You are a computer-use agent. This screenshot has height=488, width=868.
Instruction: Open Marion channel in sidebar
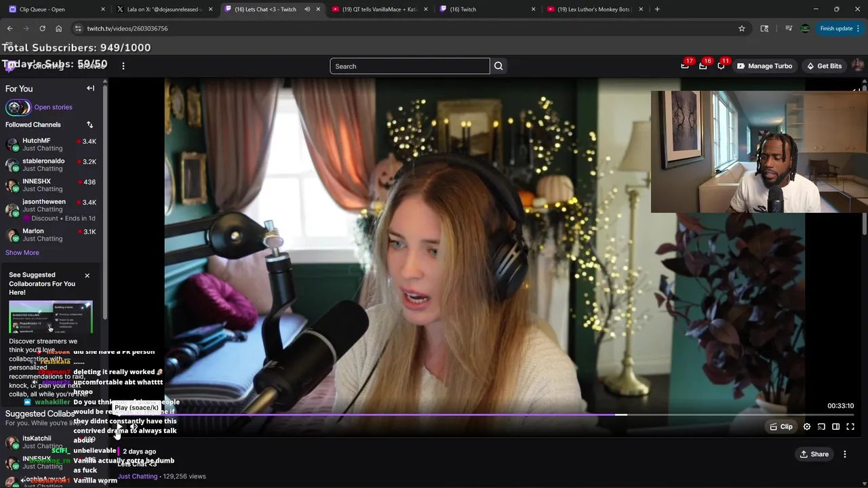51,235
